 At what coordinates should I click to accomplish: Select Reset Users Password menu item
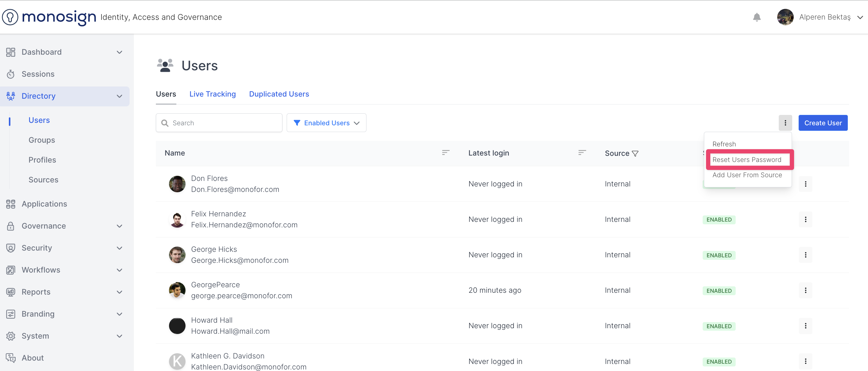[747, 160]
